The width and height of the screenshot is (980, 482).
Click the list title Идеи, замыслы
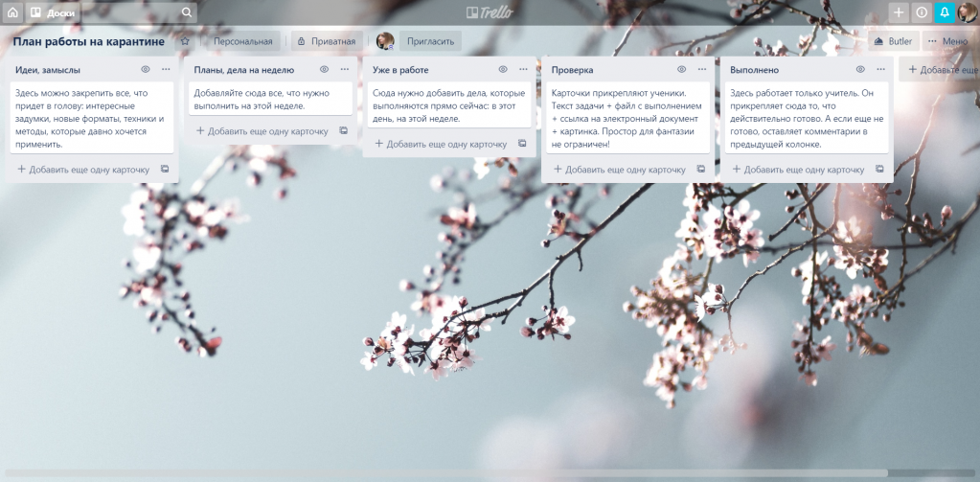tap(48, 70)
